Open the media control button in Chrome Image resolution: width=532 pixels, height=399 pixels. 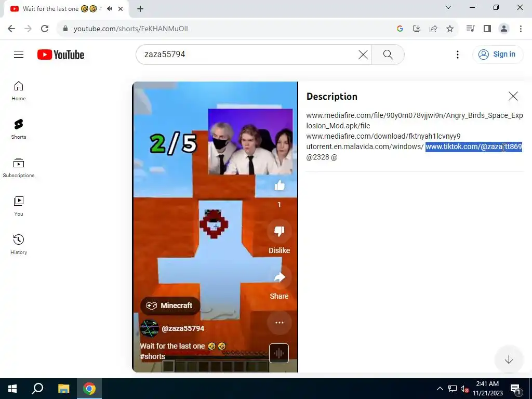471,29
